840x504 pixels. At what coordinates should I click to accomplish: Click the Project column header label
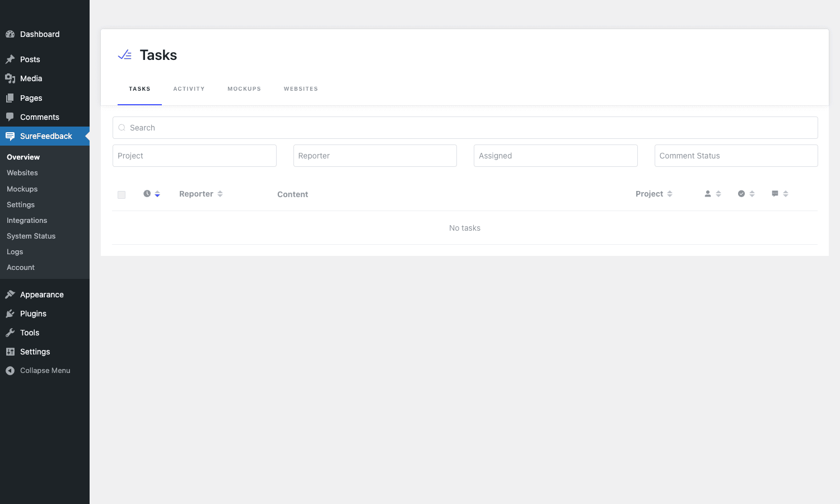point(649,194)
